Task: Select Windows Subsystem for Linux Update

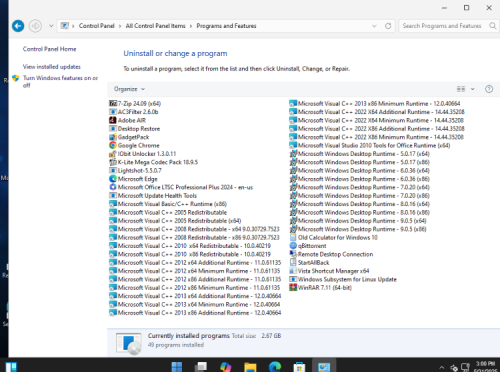Action: click(x=343, y=279)
